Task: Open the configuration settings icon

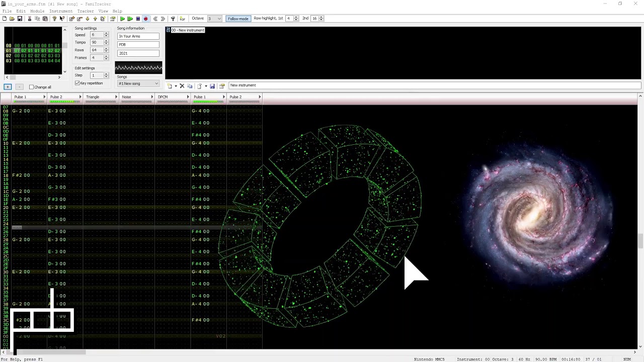Action: coord(173,19)
